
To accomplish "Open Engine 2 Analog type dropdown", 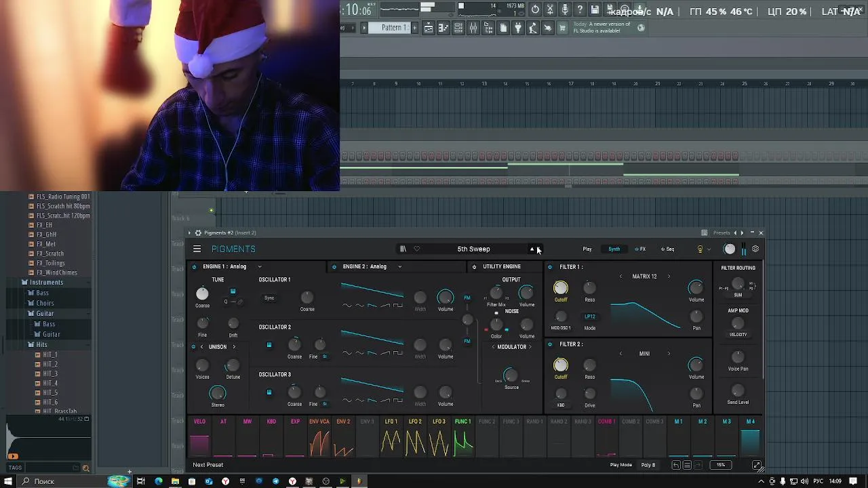I will [x=399, y=266].
